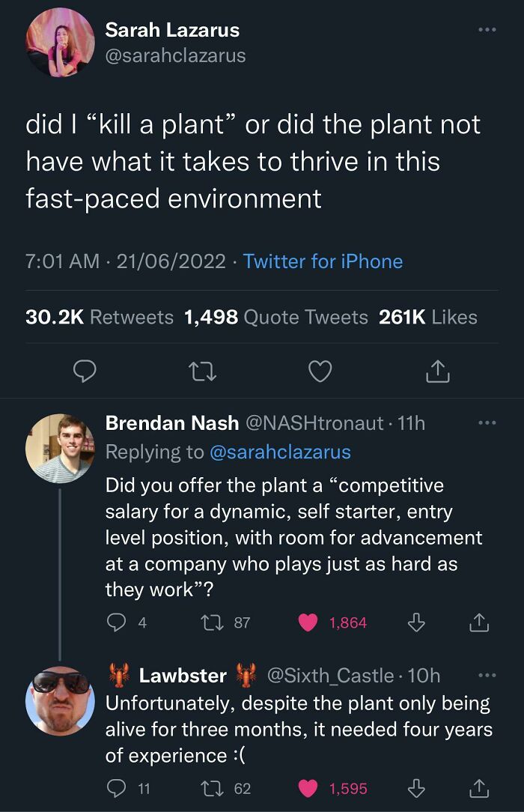Open more options on Brendan Nash's reply

487,423
